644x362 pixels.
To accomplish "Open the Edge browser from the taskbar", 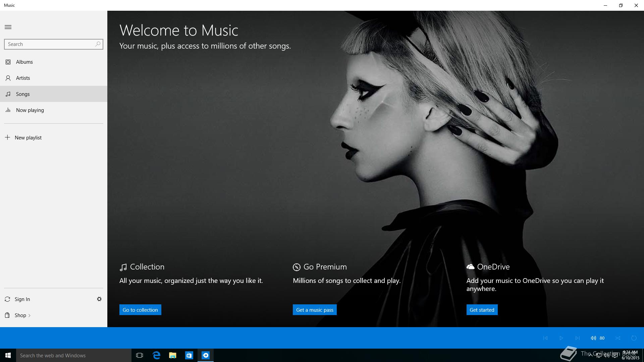I will pos(156,355).
